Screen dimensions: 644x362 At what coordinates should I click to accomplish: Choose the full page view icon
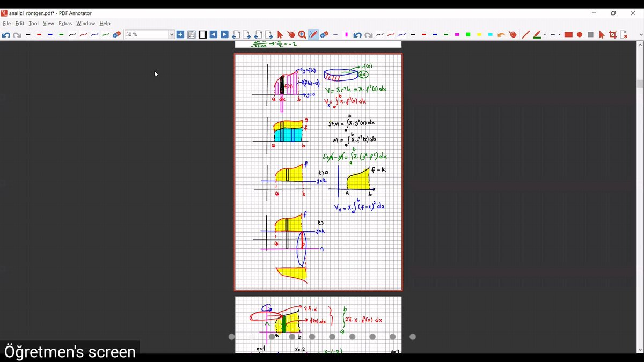(x=202, y=35)
